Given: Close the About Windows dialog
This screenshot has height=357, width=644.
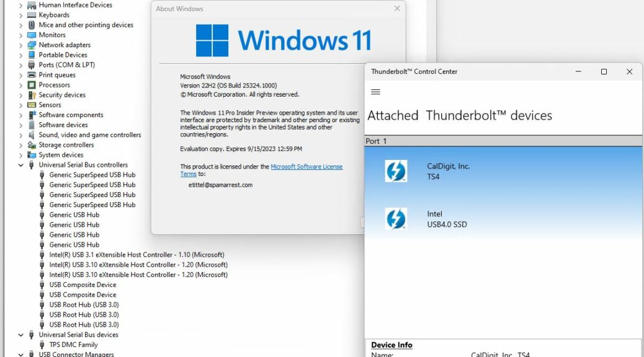Looking at the screenshot, I should pyautogui.click(x=396, y=9).
